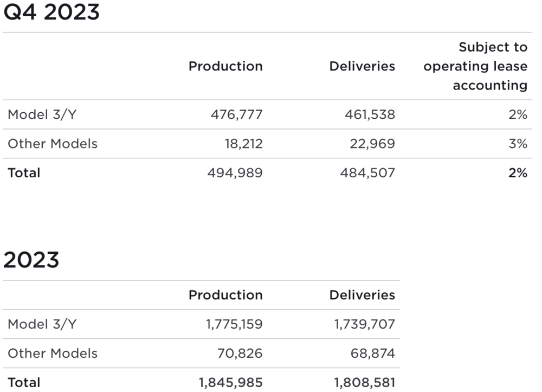Click the "2023" annual table heading
The image size is (542, 392).
(31, 260)
